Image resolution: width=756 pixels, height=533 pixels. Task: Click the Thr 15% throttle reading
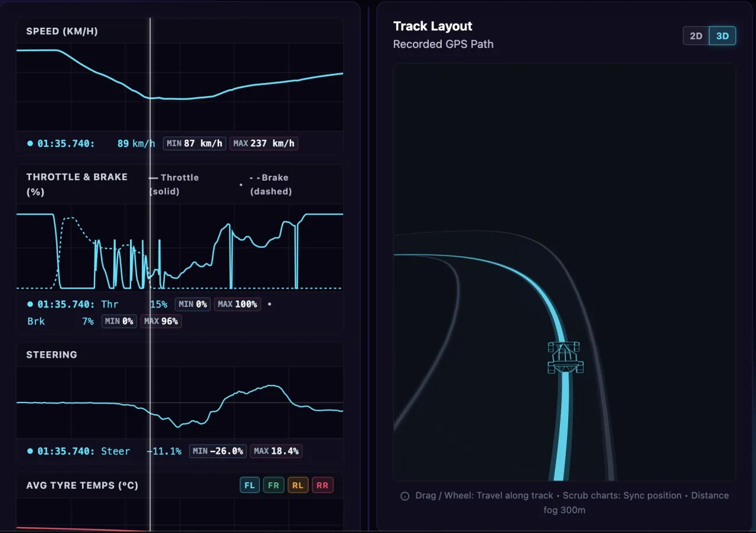click(134, 304)
